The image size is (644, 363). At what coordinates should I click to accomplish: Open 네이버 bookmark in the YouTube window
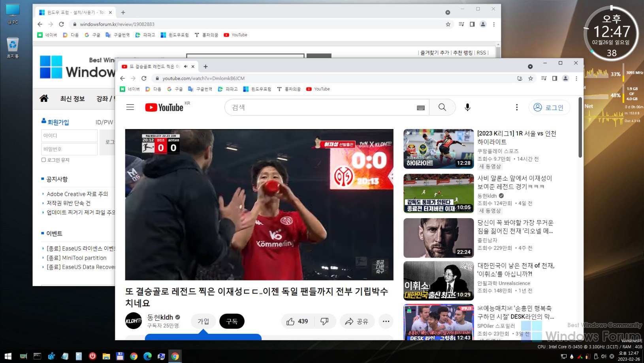[130, 89]
